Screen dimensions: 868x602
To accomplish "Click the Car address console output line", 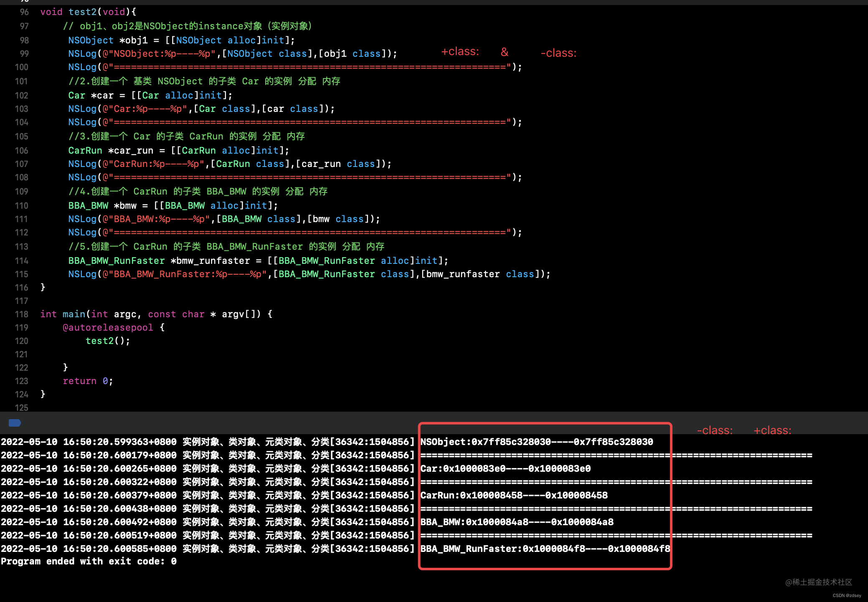I will (x=505, y=469).
